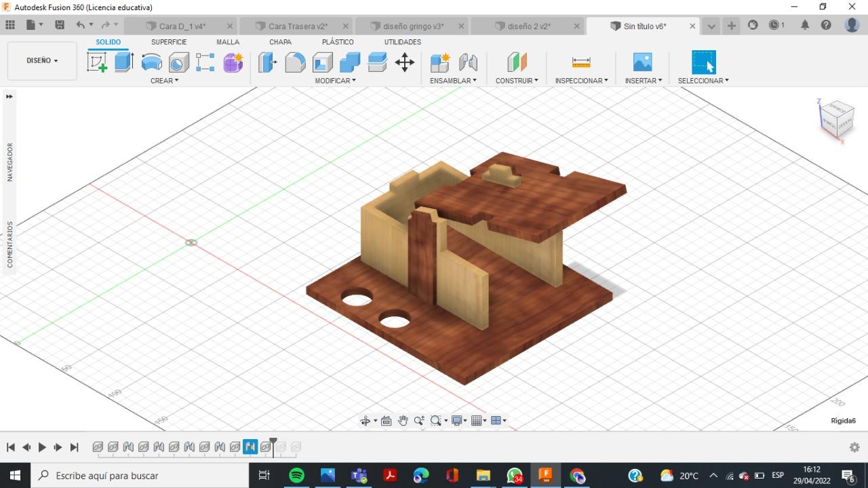This screenshot has height=488, width=868.
Task: Undo the last action
Action: pos(81,25)
